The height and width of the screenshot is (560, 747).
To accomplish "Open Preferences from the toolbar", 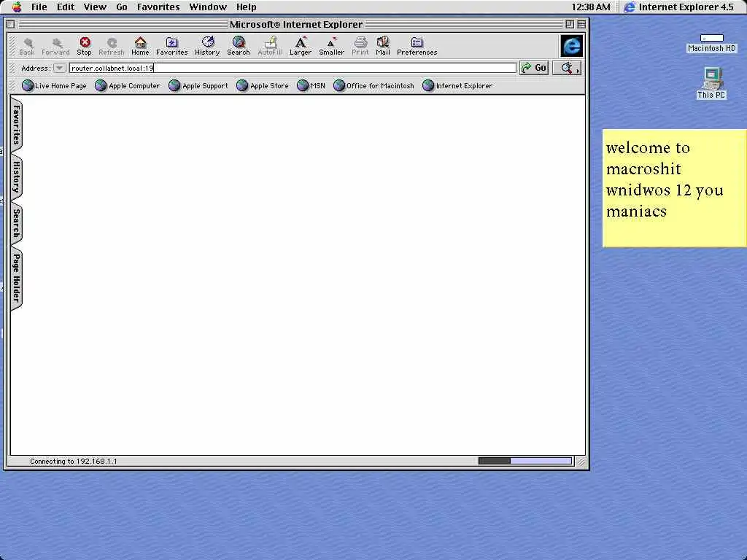I will pos(417,46).
